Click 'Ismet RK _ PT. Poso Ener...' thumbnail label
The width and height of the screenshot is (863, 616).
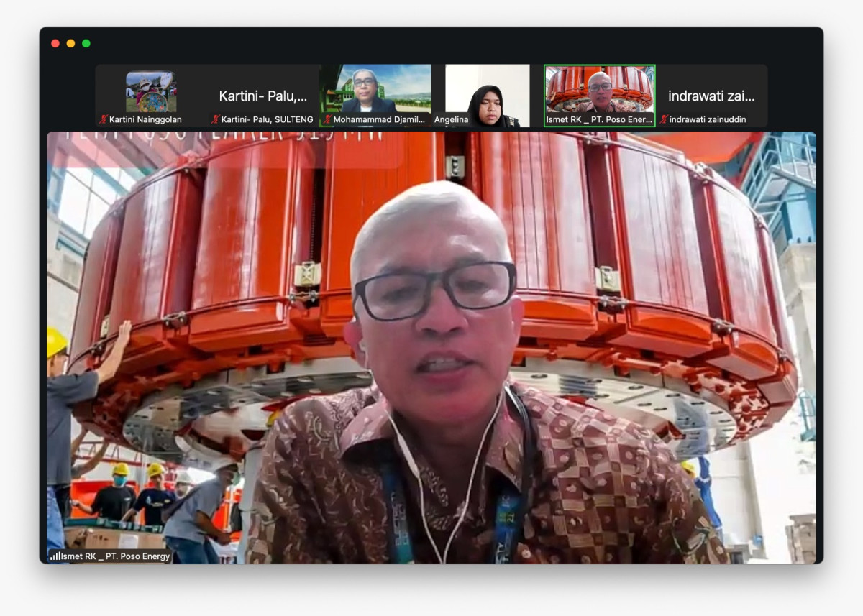click(x=599, y=120)
